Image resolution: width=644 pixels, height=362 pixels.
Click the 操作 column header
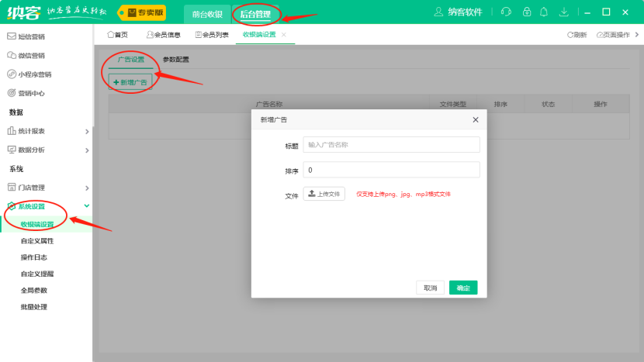pyautogui.click(x=601, y=104)
